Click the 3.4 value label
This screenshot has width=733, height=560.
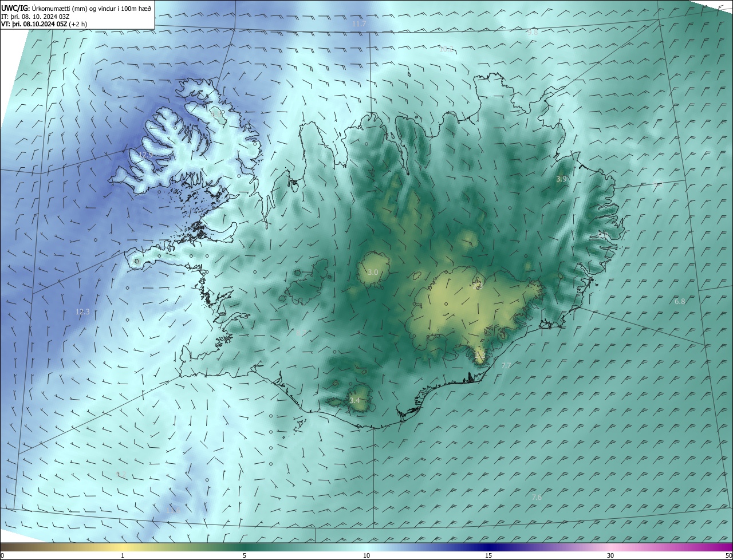[354, 400]
